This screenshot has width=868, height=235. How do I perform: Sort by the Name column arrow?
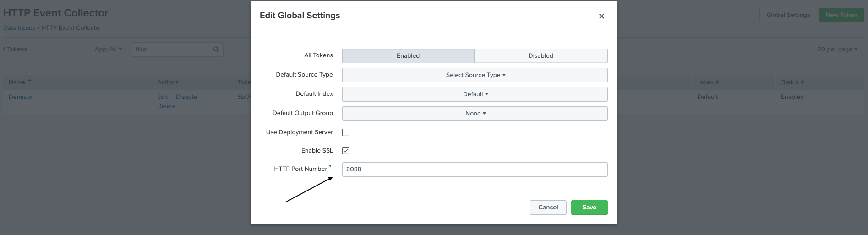click(x=30, y=81)
